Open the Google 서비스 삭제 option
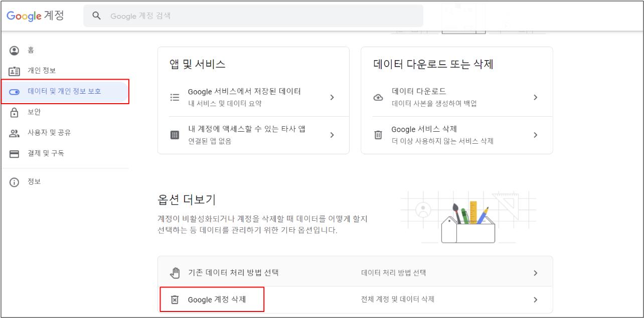The width and height of the screenshot is (644, 318). click(457, 135)
